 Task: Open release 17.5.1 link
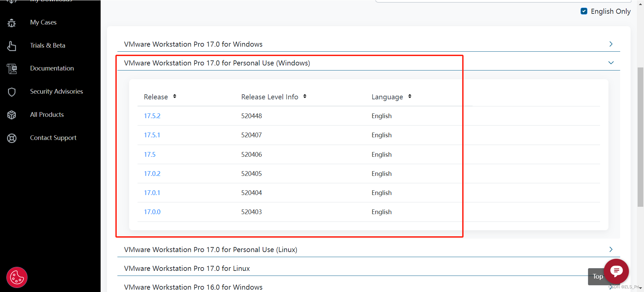pyautogui.click(x=152, y=135)
